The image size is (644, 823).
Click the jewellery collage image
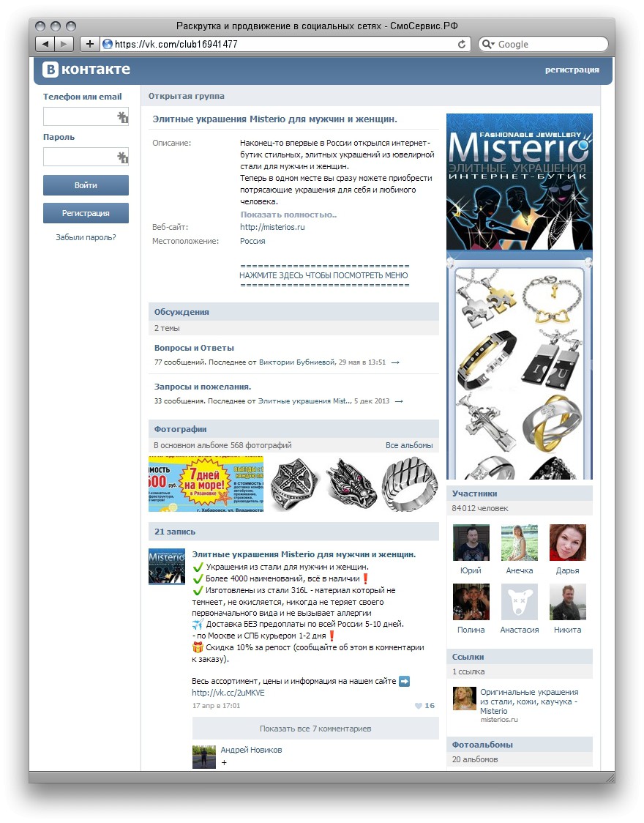(x=519, y=368)
